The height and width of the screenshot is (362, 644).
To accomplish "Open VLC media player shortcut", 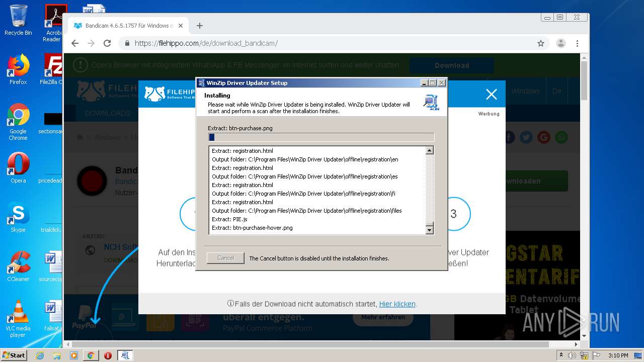I will 18,319.
